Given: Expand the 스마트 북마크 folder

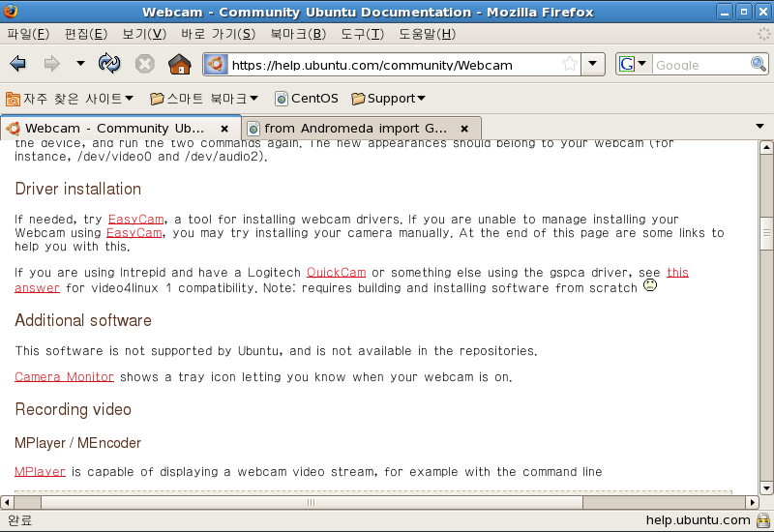Looking at the screenshot, I should coord(204,99).
